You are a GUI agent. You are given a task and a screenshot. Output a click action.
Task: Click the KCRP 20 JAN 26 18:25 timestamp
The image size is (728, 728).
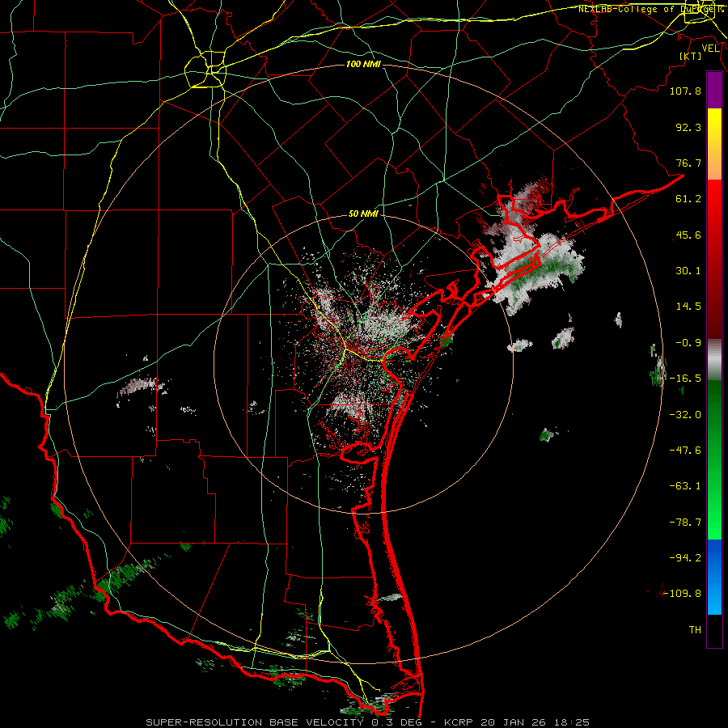tap(517, 722)
